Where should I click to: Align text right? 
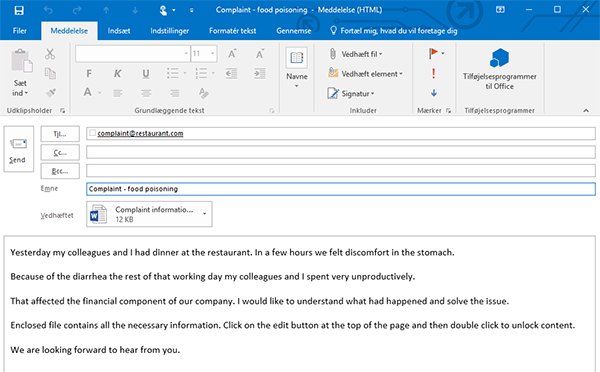pyautogui.click(x=174, y=93)
